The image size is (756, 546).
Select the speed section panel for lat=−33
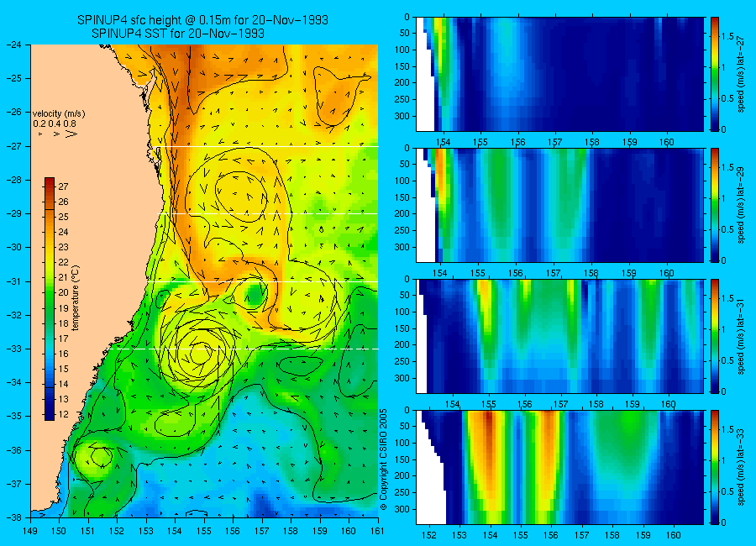559,467
